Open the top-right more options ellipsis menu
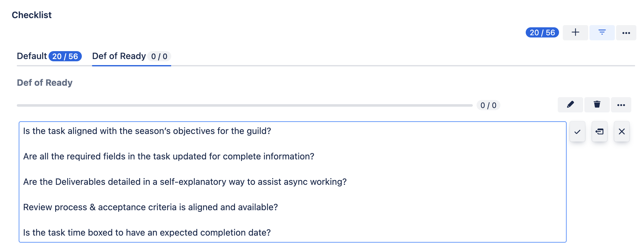The image size is (644, 248). click(x=626, y=33)
